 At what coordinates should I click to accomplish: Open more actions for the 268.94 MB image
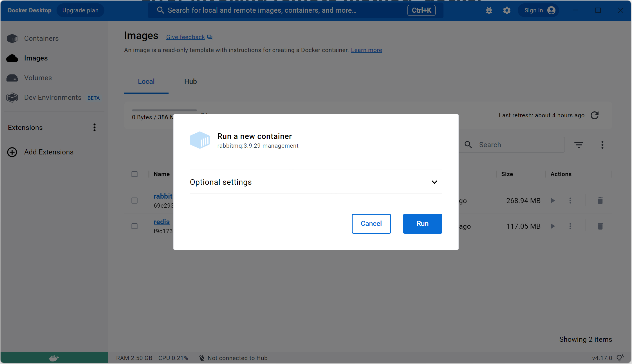[570, 201]
